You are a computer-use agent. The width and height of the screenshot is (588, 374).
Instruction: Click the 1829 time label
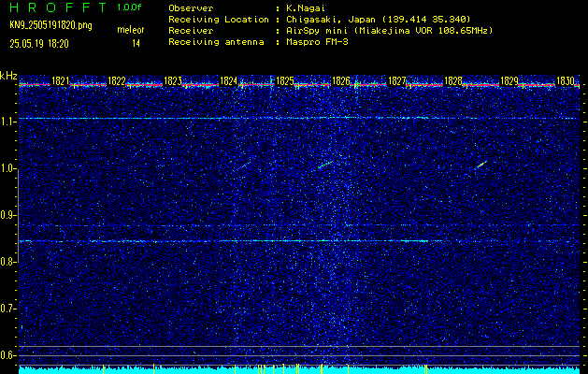[509, 81]
